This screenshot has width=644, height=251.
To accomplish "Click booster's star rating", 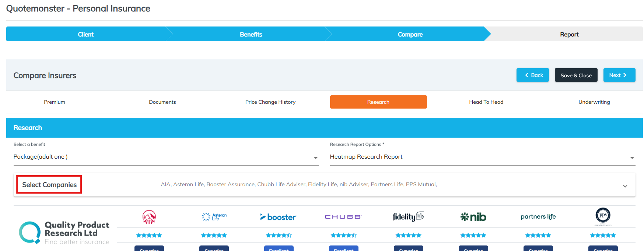I will pyautogui.click(x=279, y=235).
